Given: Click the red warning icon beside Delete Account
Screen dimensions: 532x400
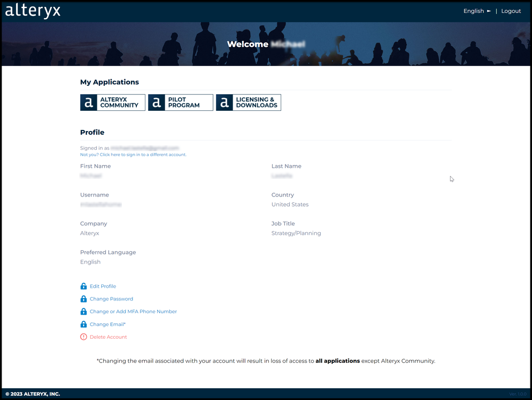Looking at the screenshot, I should click(x=84, y=337).
